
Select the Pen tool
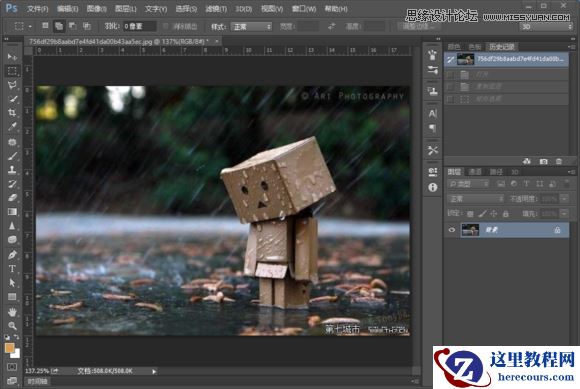12,255
